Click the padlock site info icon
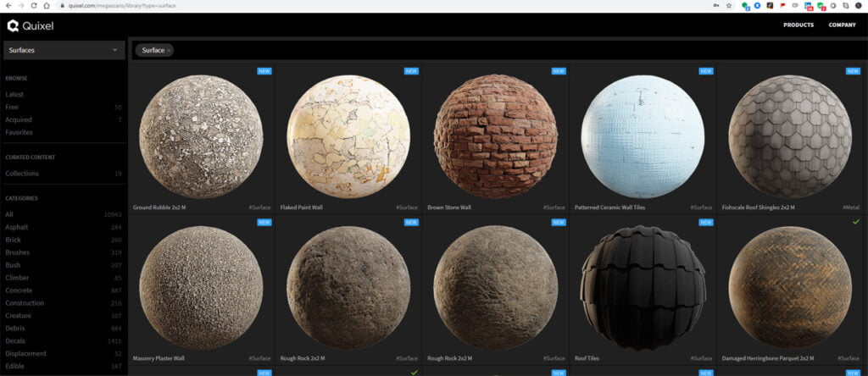The width and height of the screenshot is (868, 376). click(62, 6)
